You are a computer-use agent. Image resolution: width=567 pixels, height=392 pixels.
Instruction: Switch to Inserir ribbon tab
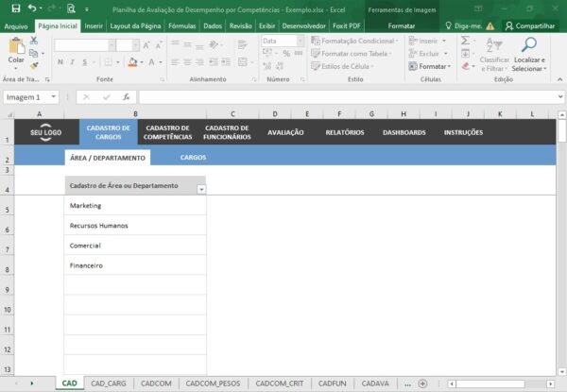click(x=94, y=26)
